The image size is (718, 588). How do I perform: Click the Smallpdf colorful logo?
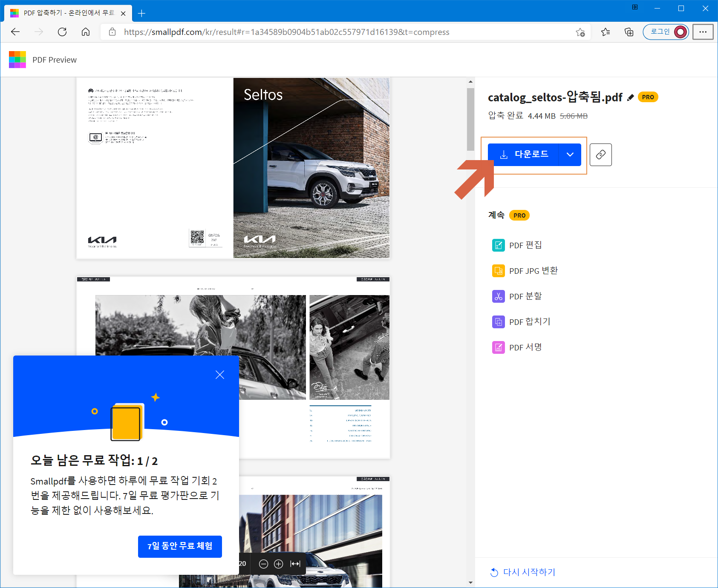coord(17,60)
